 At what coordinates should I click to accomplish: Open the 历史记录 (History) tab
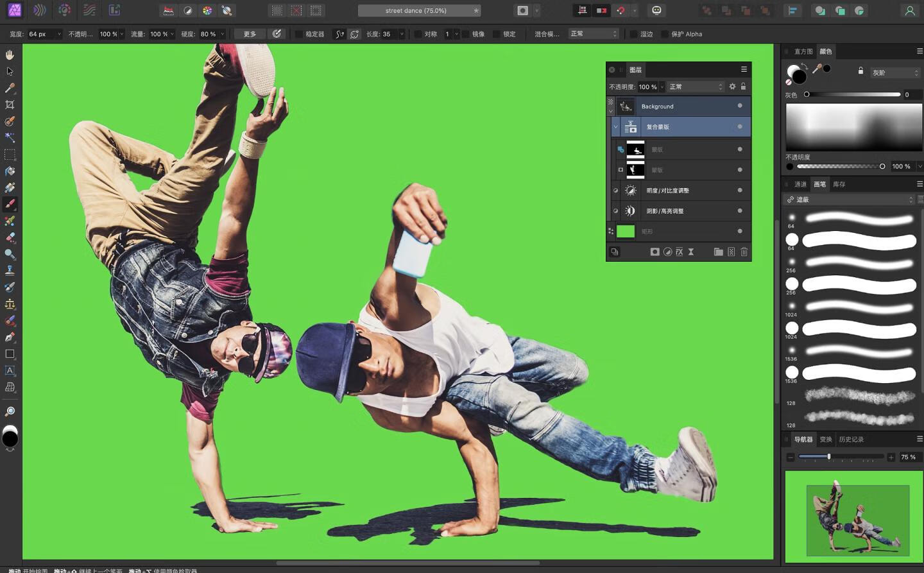[851, 440]
